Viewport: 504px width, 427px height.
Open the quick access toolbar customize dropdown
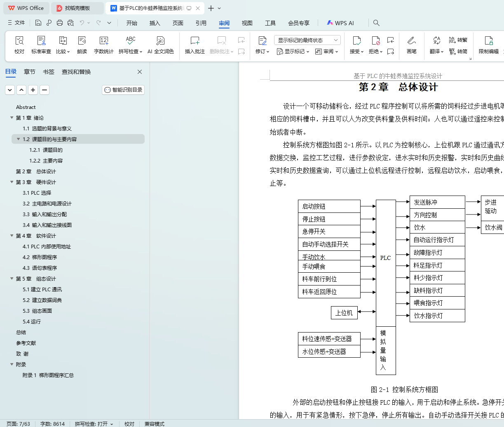(x=109, y=23)
